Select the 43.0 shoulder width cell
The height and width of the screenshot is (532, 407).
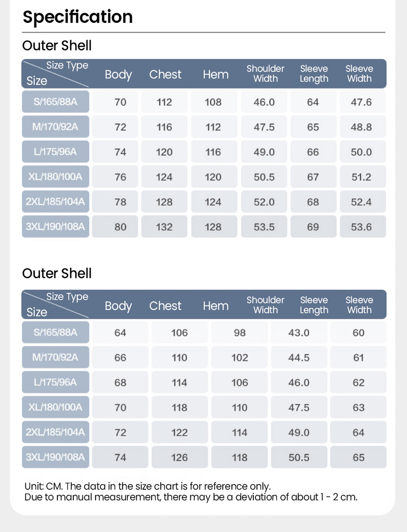[299, 333]
